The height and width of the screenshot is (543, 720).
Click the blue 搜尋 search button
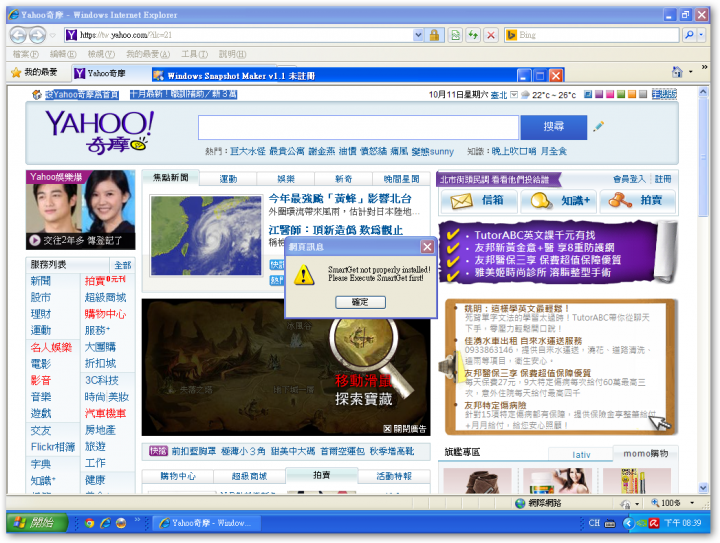coord(554,127)
